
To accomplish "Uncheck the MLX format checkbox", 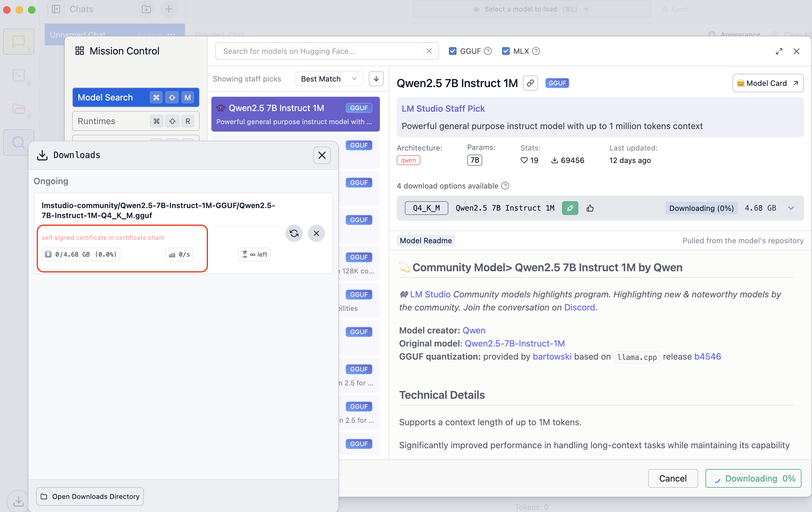I will (505, 51).
